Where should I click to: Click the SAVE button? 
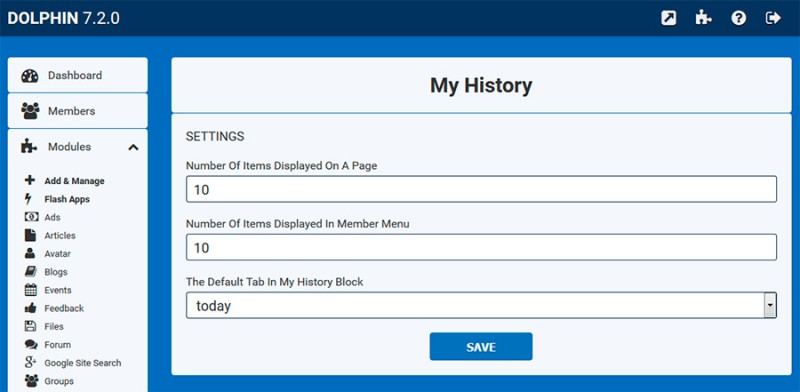tap(481, 347)
